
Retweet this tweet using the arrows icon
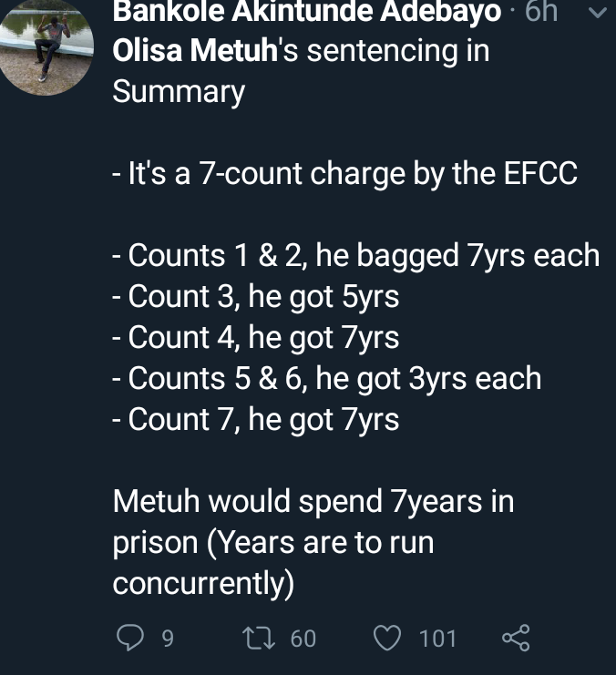click(x=259, y=638)
